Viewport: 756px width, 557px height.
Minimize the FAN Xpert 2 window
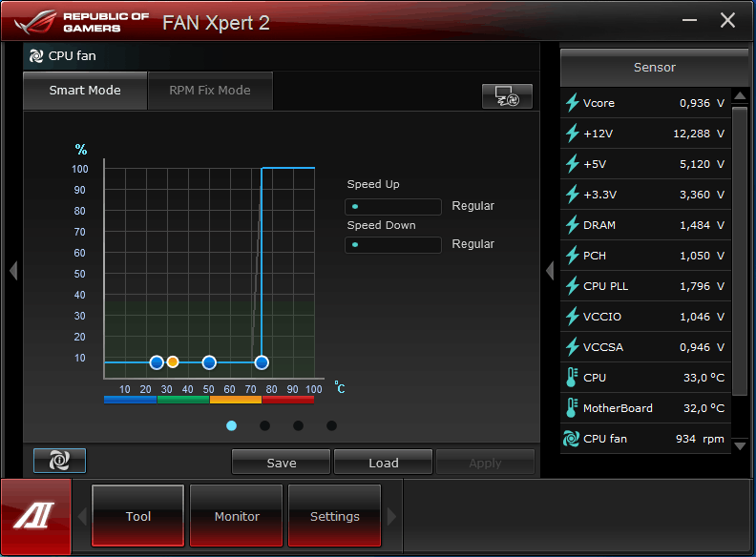[689, 20]
